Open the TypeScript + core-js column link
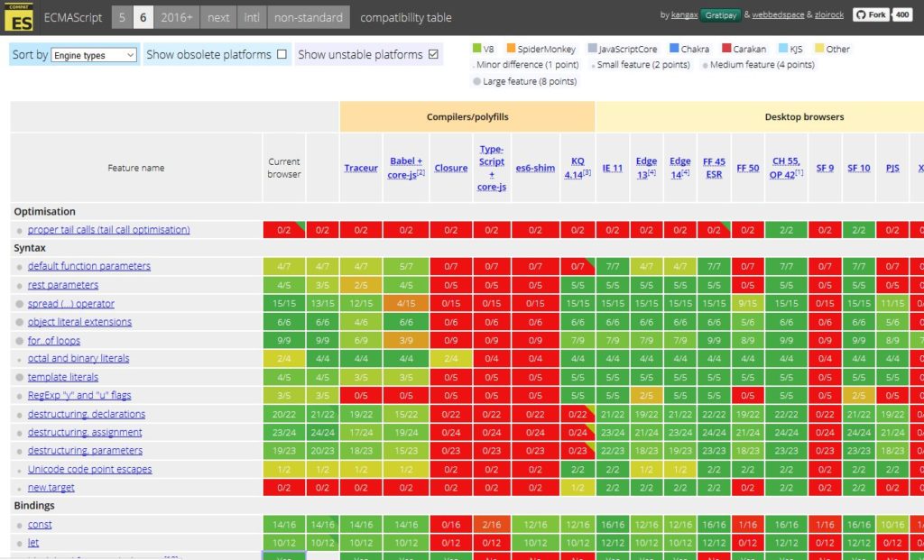The image size is (924, 560). coord(492,168)
